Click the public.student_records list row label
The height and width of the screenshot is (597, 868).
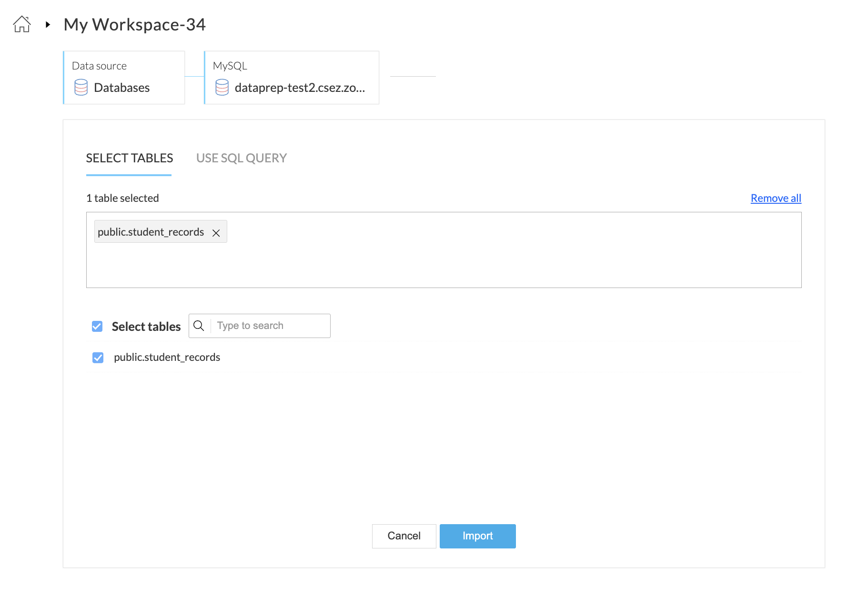[167, 357]
